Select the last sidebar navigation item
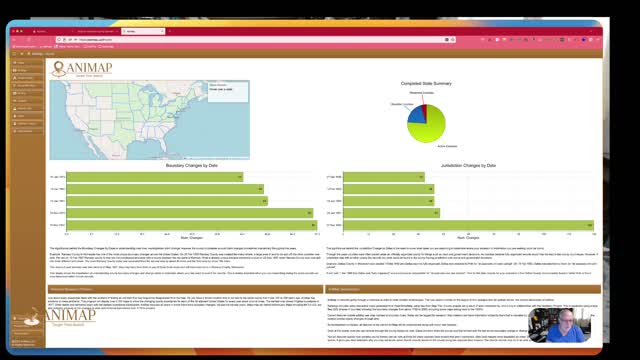This screenshot has width=640, height=360. [27, 131]
